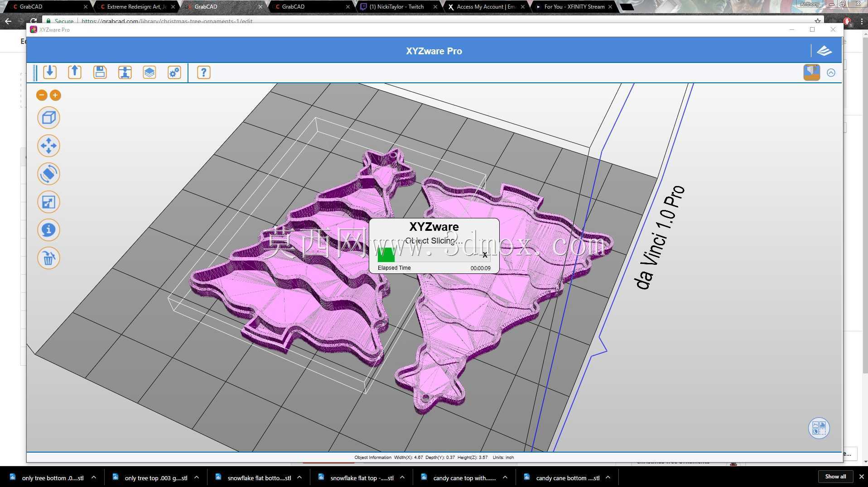The image size is (868, 487).
Task: Open Help with the question mark icon
Action: pos(204,72)
